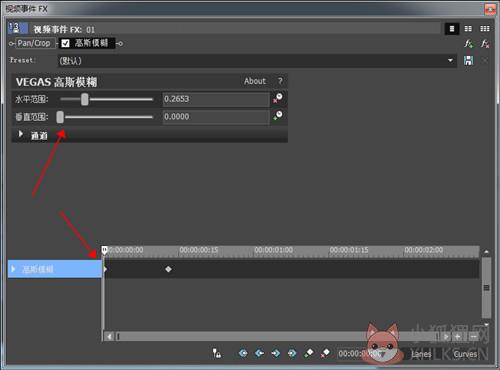Select the diamond keyframe on the timeline
The width and height of the screenshot is (500, 370).
click(x=168, y=269)
